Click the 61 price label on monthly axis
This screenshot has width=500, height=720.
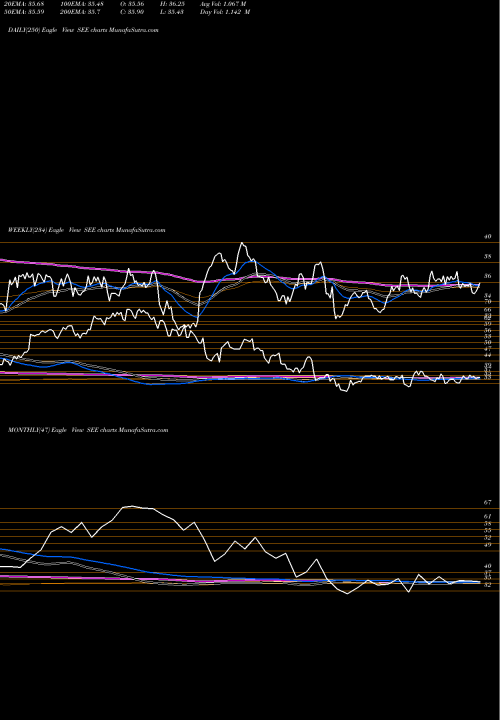[488, 517]
